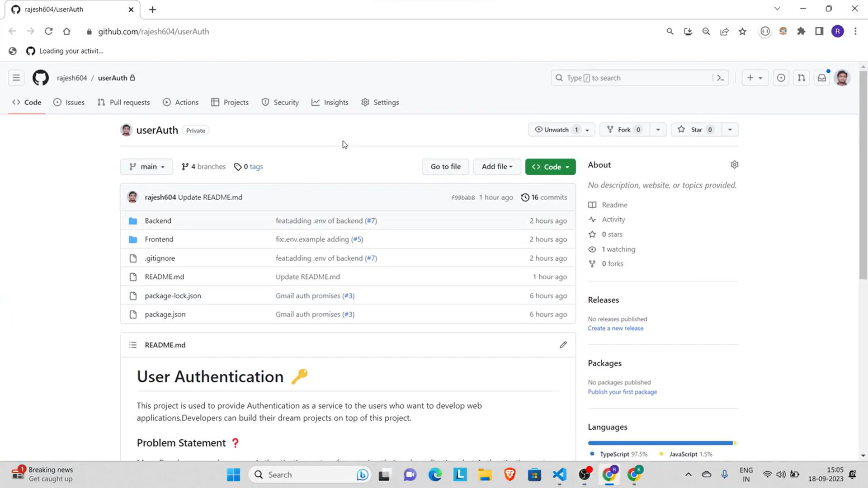Open pull requests icon in header
Viewport: 868px width, 488px height.
tap(801, 78)
